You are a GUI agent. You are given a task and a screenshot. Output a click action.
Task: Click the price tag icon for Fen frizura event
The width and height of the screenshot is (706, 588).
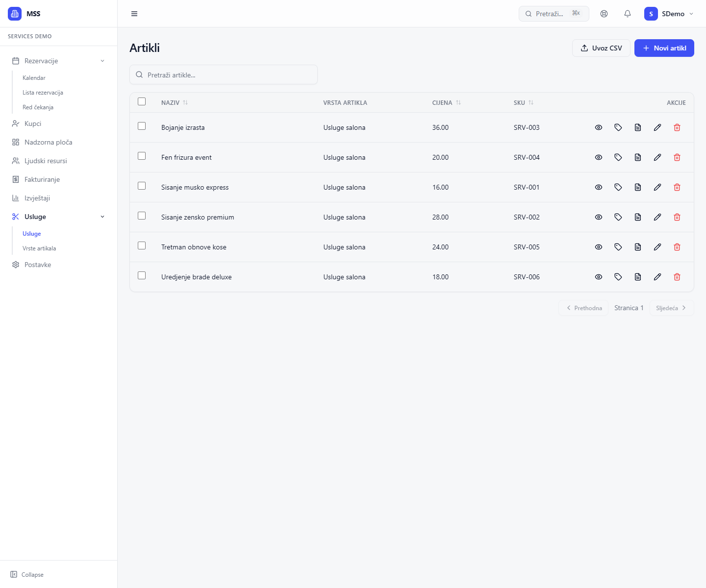(618, 157)
